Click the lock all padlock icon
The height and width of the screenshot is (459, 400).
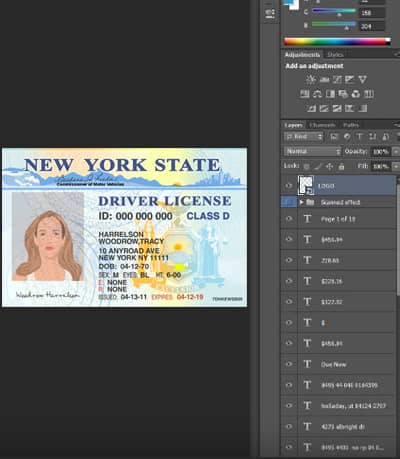pyautogui.click(x=341, y=166)
